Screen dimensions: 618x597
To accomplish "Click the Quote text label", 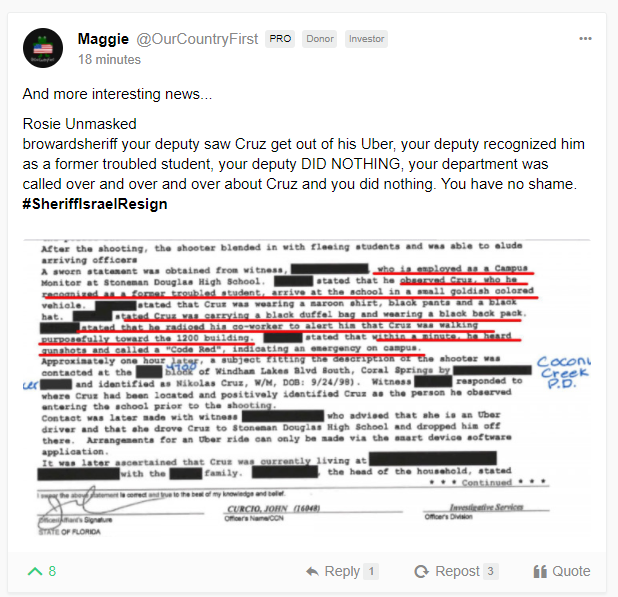I will point(571,571).
